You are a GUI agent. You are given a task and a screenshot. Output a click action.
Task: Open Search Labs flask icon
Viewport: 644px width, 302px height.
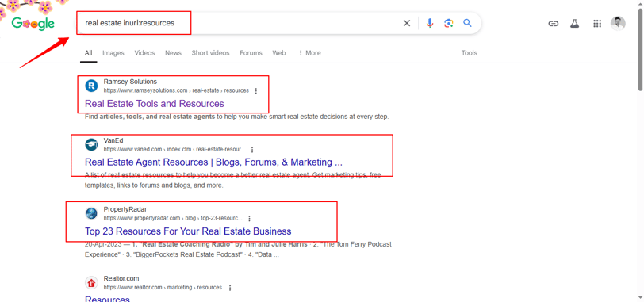574,24
